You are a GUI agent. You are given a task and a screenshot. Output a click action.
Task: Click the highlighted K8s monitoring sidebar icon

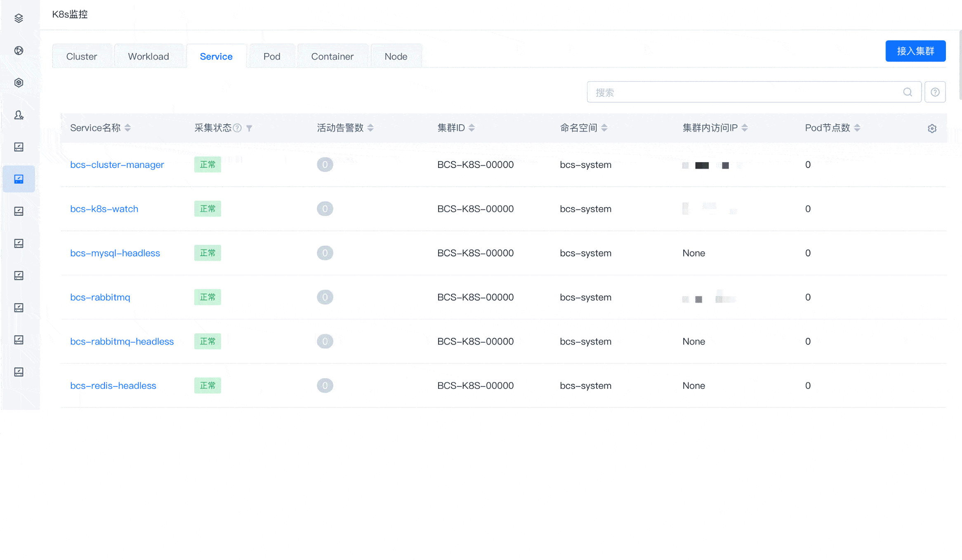tap(19, 179)
